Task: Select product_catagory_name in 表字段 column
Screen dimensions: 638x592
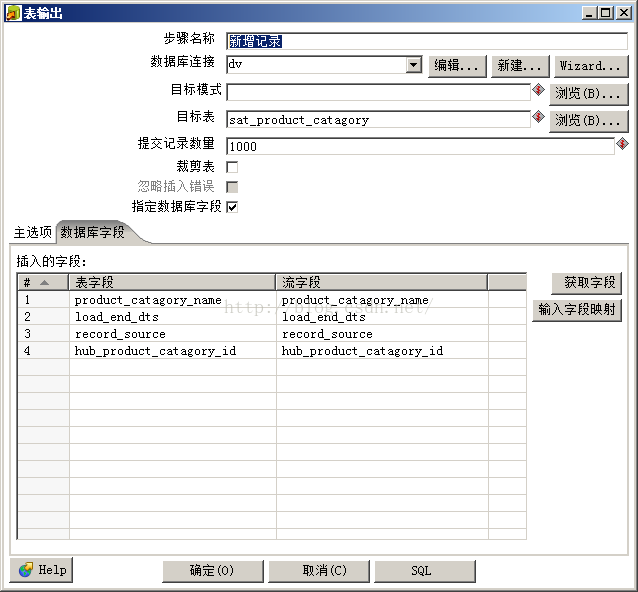Action: (x=148, y=300)
